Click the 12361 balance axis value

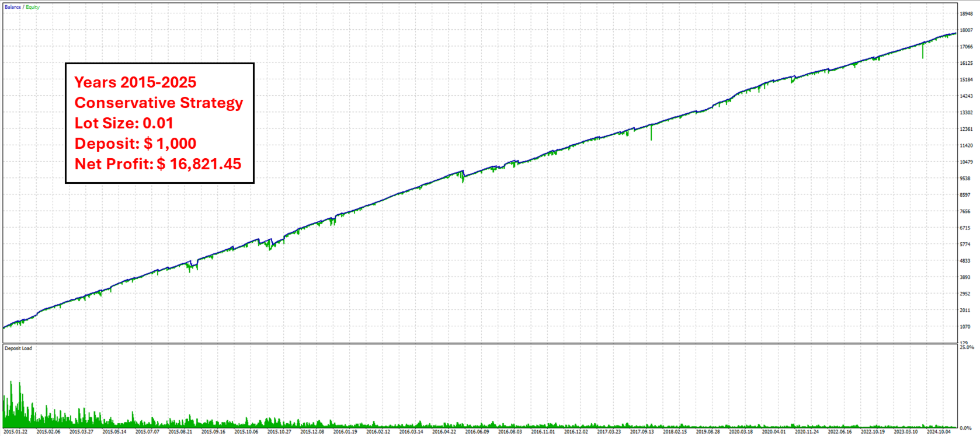(x=967, y=129)
